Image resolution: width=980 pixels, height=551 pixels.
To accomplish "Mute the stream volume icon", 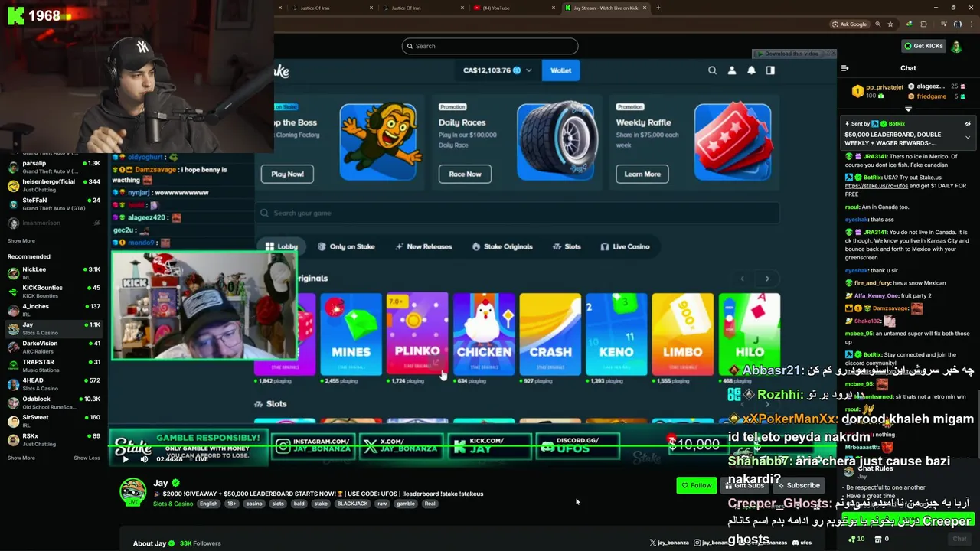I will tap(144, 459).
